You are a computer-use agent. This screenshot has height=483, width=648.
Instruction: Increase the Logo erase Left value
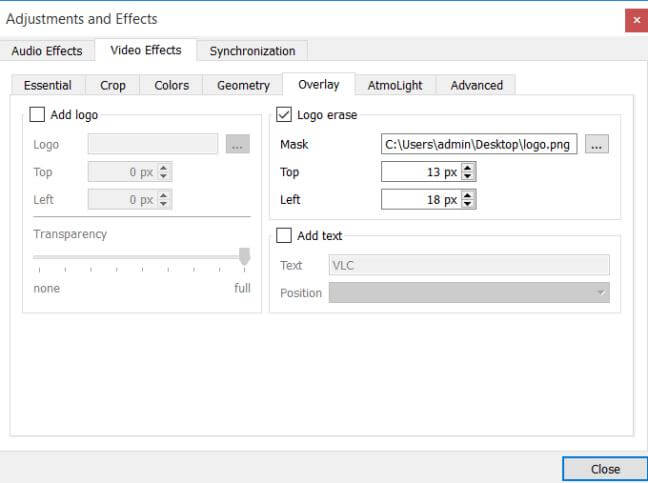(x=468, y=195)
